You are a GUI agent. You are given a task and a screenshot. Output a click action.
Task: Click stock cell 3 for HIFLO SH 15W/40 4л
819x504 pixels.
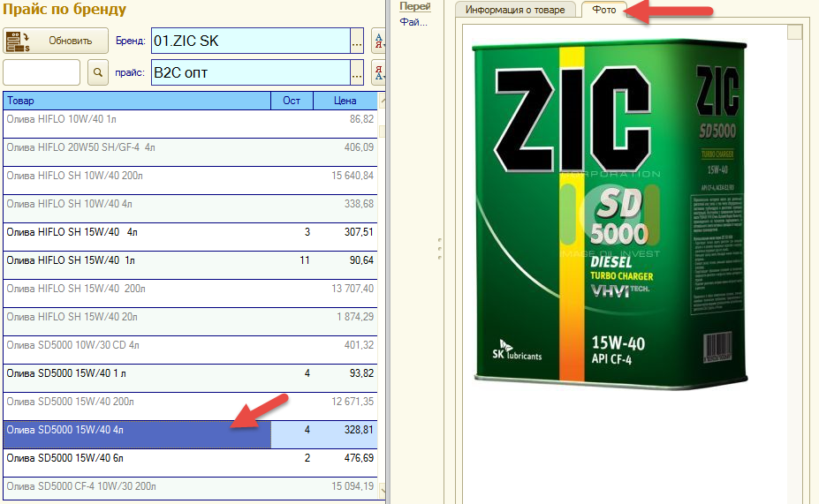point(292,237)
